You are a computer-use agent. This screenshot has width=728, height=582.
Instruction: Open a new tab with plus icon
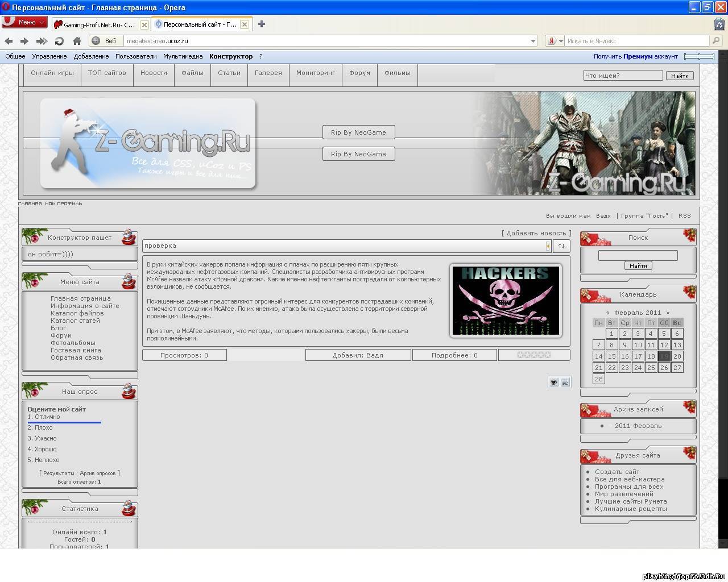pos(262,24)
